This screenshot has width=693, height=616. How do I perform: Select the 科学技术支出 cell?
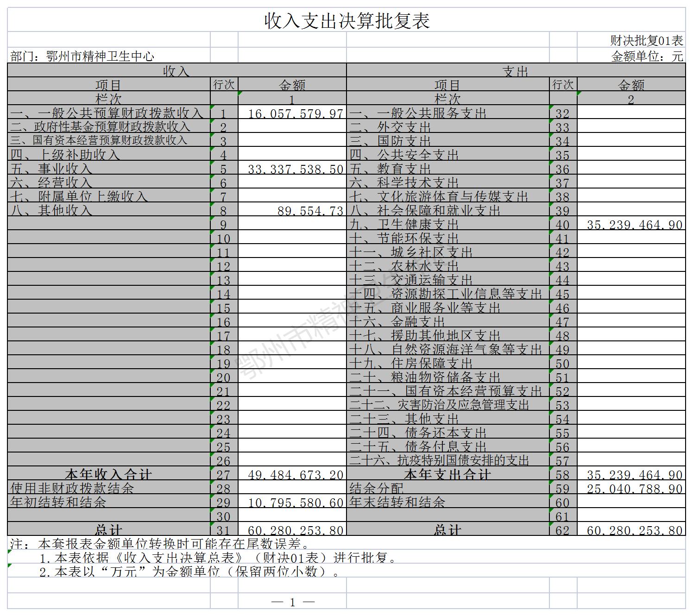pos(448,182)
